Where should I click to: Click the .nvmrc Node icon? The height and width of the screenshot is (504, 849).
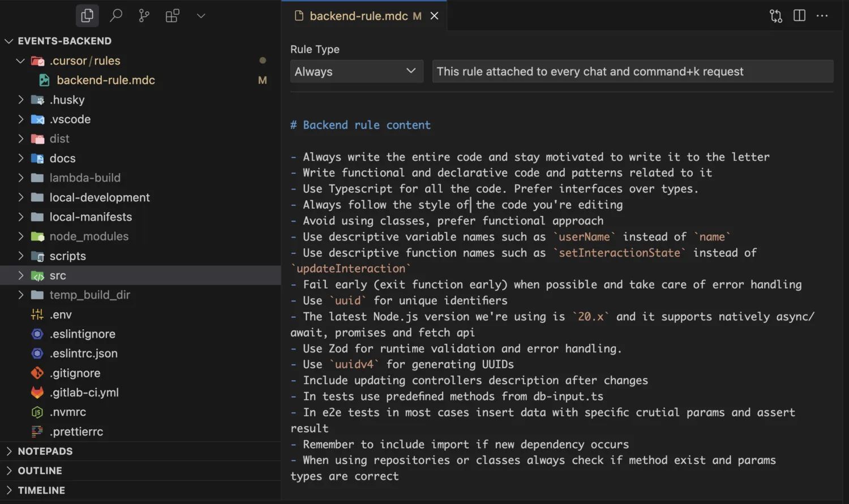pyautogui.click(x=37, y=412)
